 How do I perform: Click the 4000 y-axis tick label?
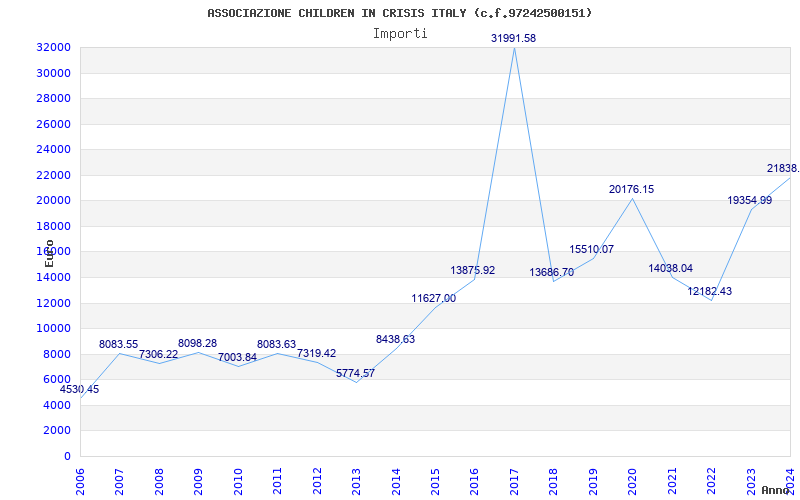(56, 405)
